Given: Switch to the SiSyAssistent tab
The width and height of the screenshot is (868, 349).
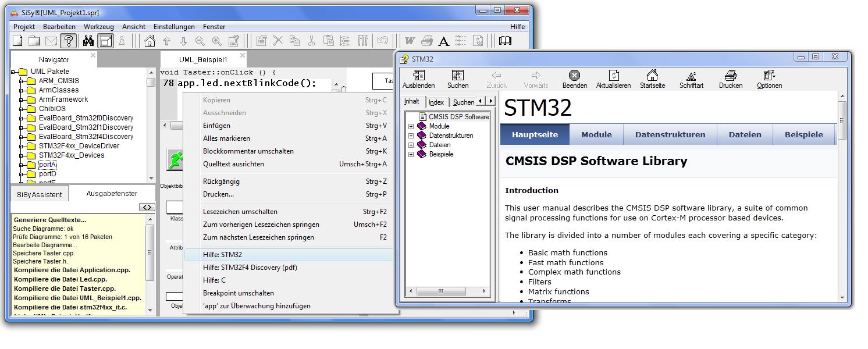Looking at the screenshot, I should tap(40, 194).
